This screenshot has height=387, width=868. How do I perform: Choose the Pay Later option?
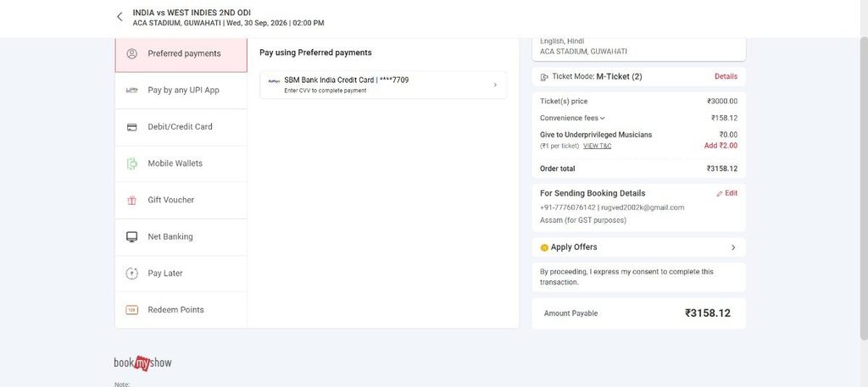click(181, 274)
